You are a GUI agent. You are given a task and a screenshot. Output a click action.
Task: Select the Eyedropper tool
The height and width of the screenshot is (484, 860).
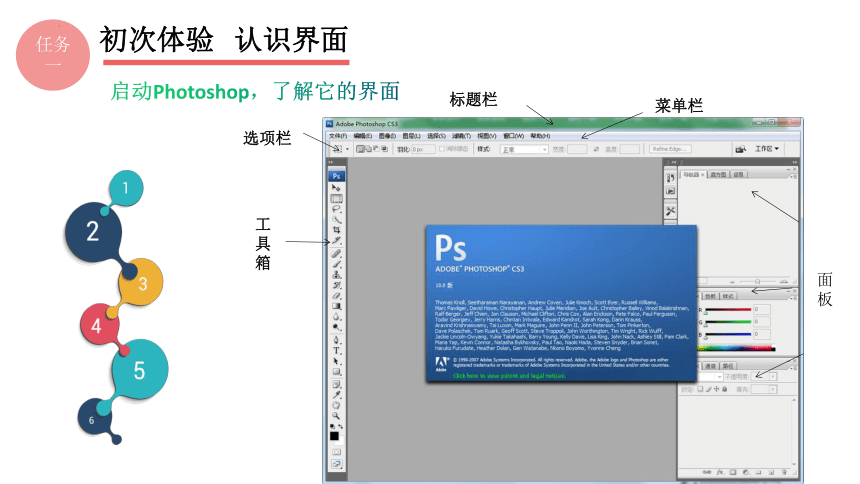tap(336, 395)
